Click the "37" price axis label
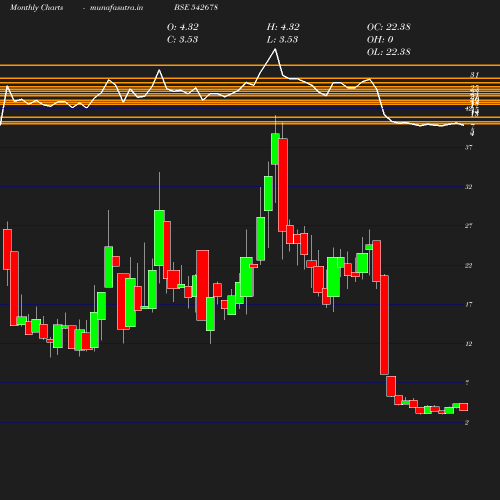The image size is (500, 500). point(469,147)
